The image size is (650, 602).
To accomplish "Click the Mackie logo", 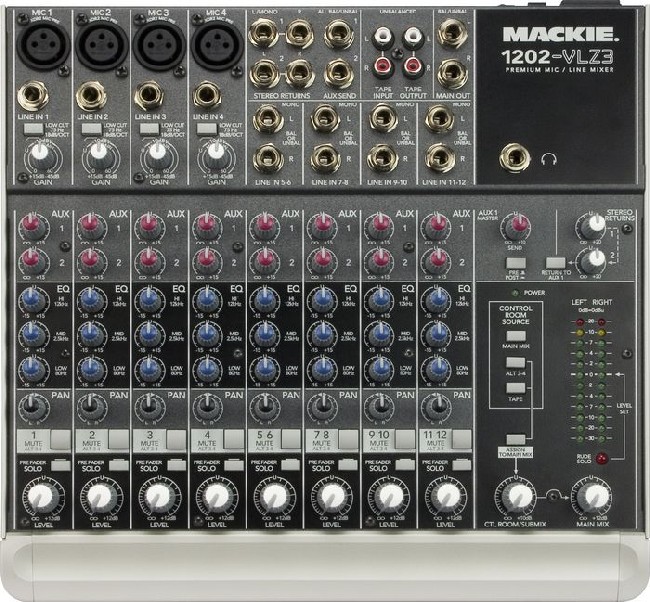I will click(x=561, y=34).
